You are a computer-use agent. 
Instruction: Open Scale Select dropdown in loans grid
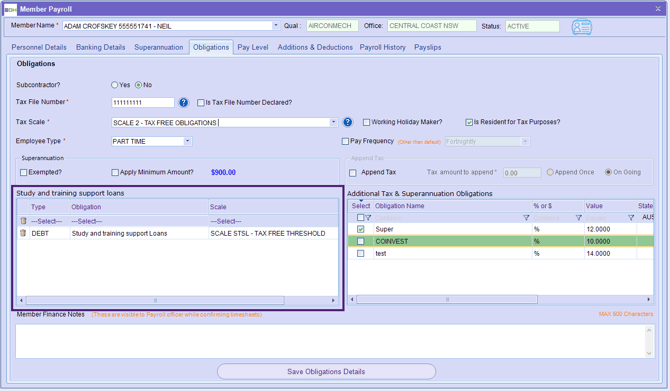(273, 221)
